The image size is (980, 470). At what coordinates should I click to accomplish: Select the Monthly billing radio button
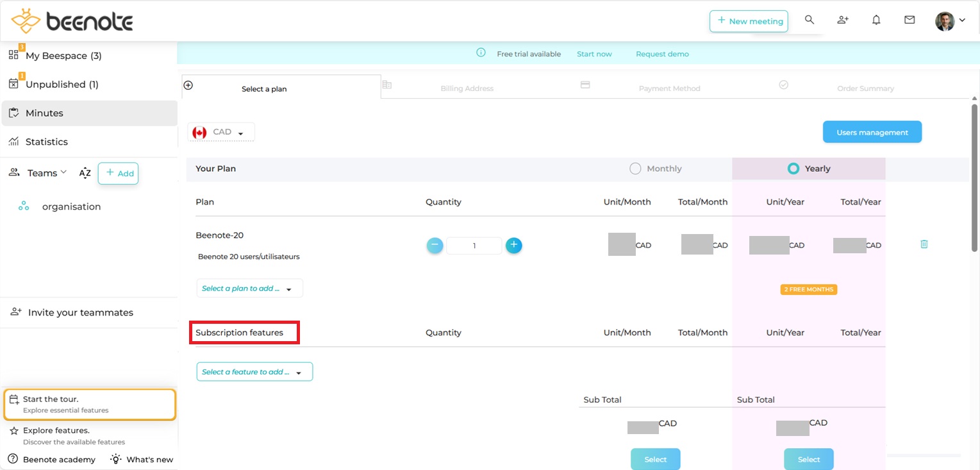tap(635, 169)
